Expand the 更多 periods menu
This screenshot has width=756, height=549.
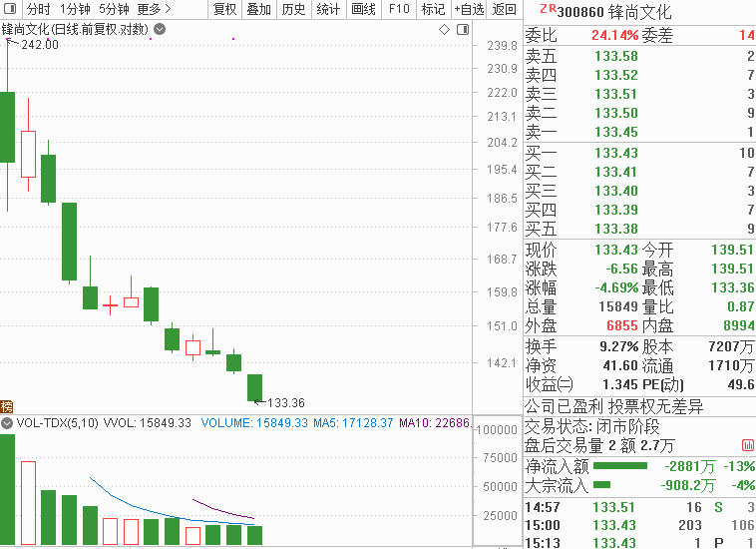click(x=154, y=9)
